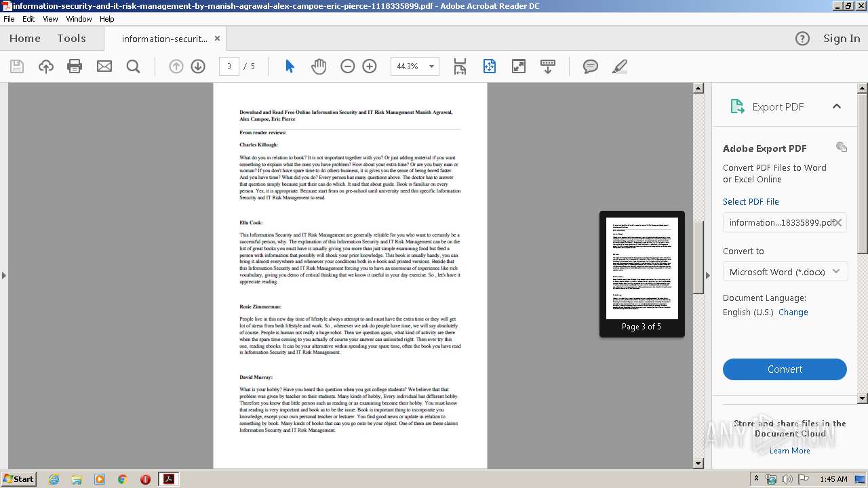The image size is (868, 488).
Task: Expand the left navigation pane
Action: [3, 275]
